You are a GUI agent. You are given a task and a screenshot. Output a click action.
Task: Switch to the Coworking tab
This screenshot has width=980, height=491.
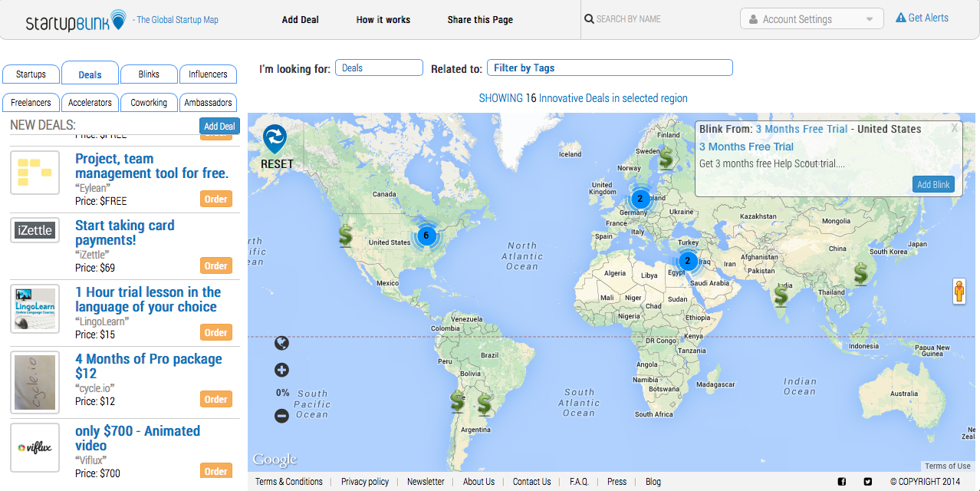click(x=149, y=103)
